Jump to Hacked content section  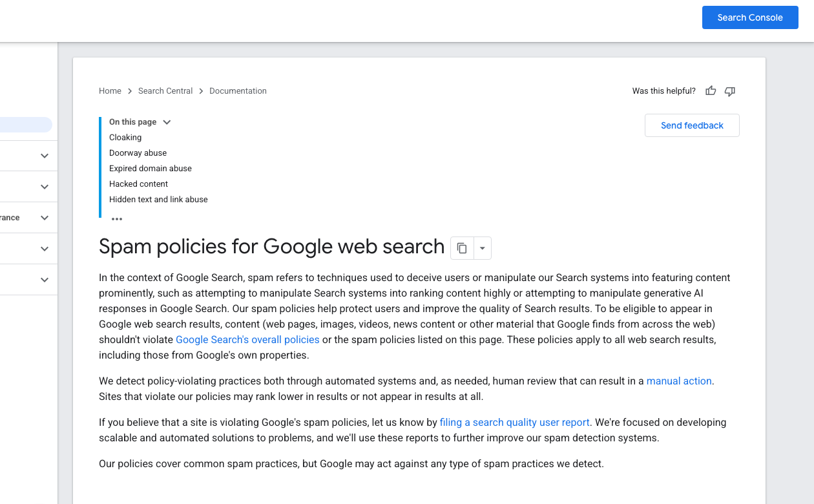coord(138,184)
